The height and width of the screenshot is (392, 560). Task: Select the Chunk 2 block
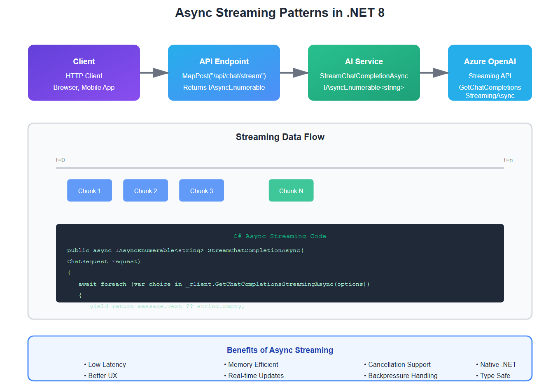145,191
